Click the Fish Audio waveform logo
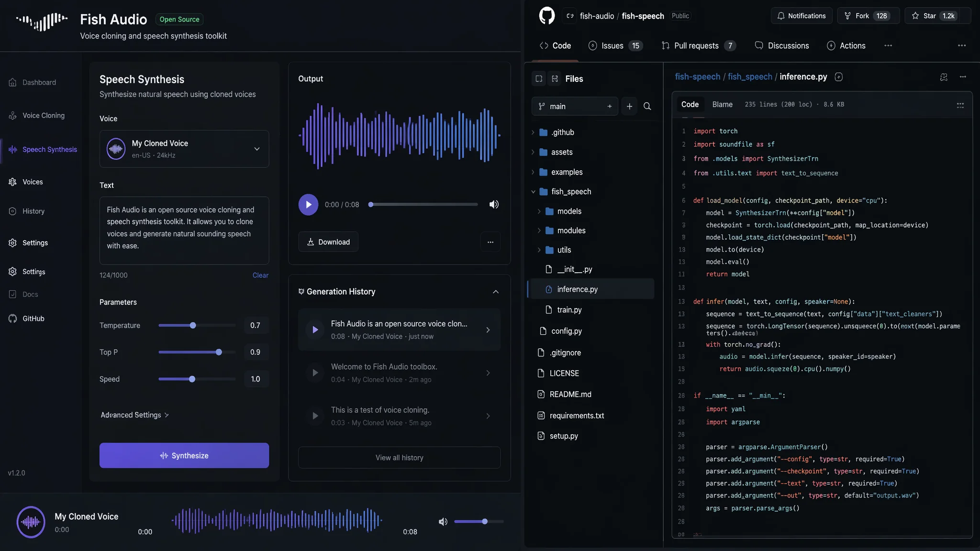 tap(42, 22)
